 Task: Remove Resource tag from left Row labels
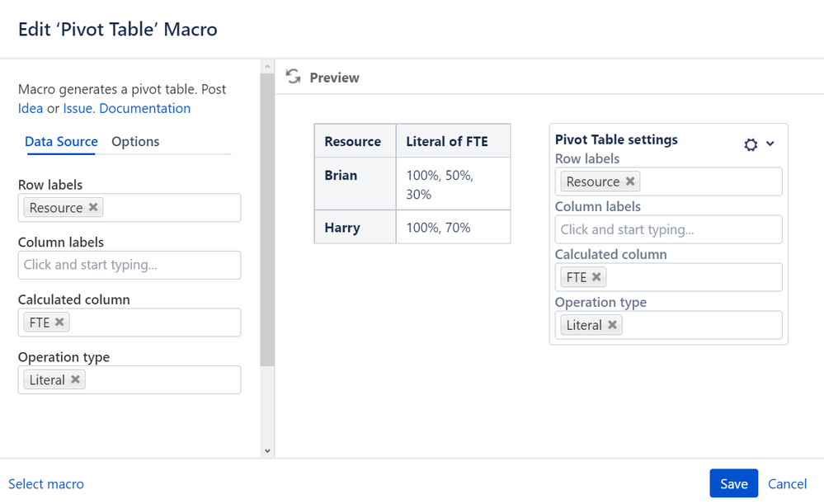(x=93, y=207)
